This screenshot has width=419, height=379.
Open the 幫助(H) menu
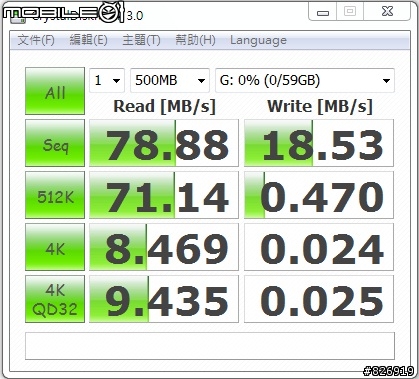point(195,40)
